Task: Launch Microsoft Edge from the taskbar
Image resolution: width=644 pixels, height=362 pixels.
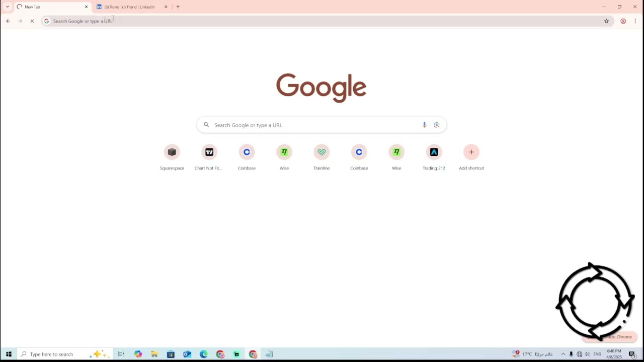Action: click(203, 354)
